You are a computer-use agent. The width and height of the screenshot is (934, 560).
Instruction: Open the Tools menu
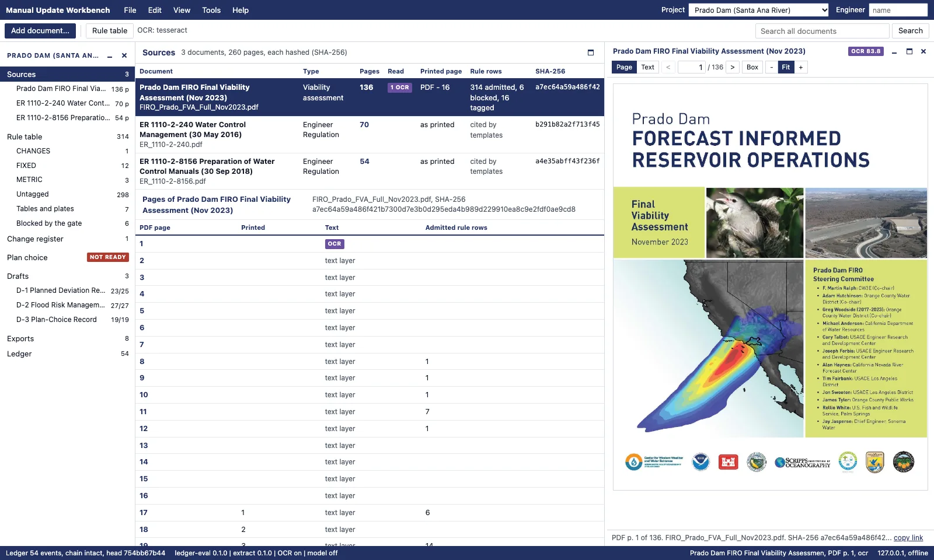[x=211, y=10]
